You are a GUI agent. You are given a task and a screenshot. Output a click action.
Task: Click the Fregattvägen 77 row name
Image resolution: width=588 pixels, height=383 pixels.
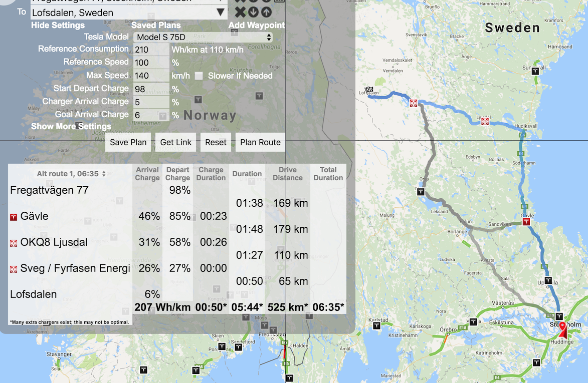[x=50, y=190]
